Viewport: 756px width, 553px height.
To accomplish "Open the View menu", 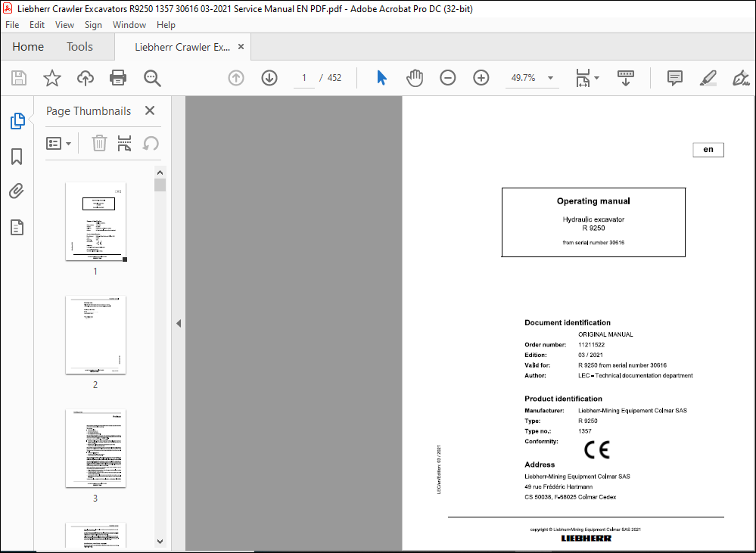I will pyautogui.click(x=64, y=25).
